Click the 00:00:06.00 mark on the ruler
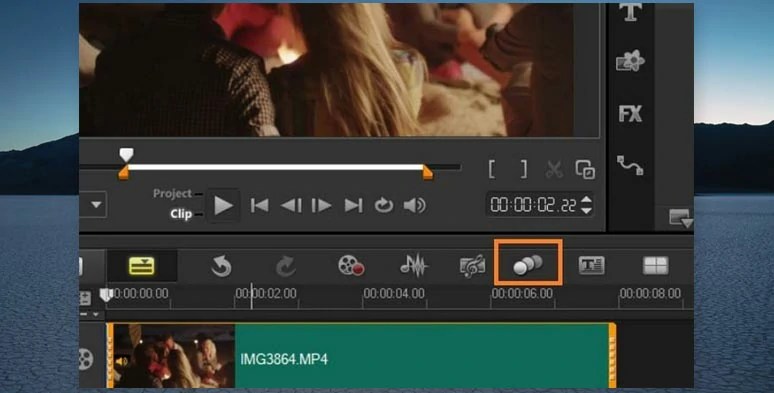Image resolution: width=774 pixels, height=393 pixels. coord(522,293)
